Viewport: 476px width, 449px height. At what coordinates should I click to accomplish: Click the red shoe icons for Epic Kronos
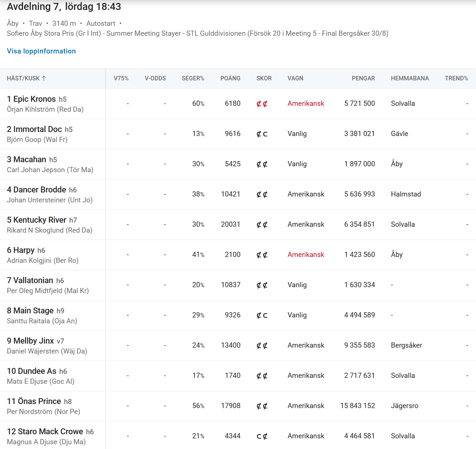tap(262, 104)
